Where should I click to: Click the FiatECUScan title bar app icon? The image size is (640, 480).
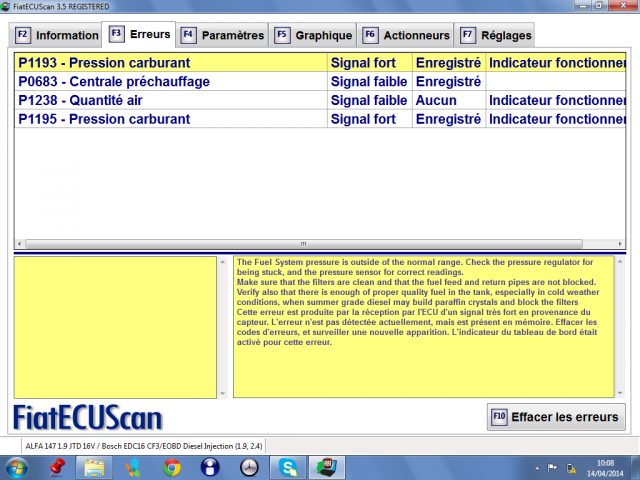click(5, 6)
